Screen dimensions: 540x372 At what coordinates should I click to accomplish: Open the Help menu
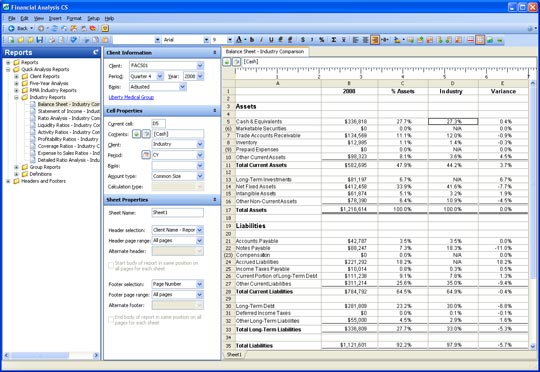110,18
